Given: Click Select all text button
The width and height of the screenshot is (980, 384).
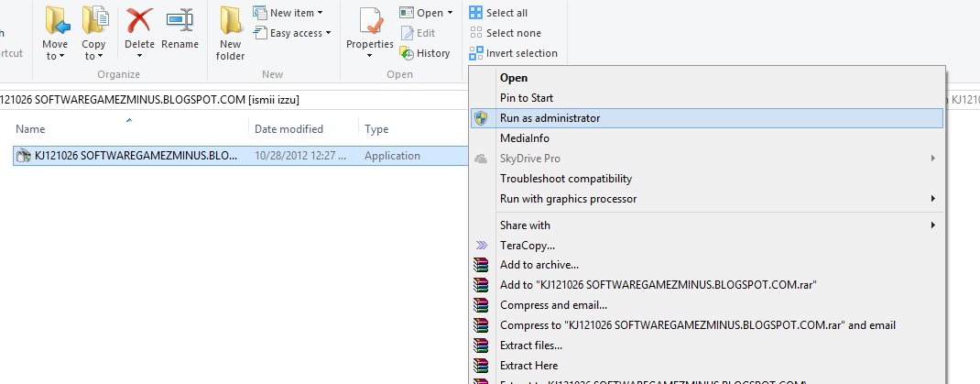Looking at the screenshot, I should click(506, 13).
